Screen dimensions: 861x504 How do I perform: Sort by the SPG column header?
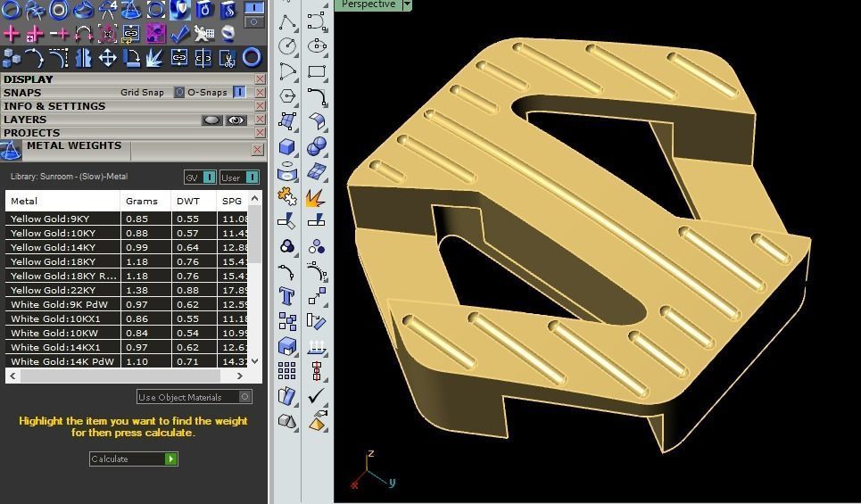[232, 201]
